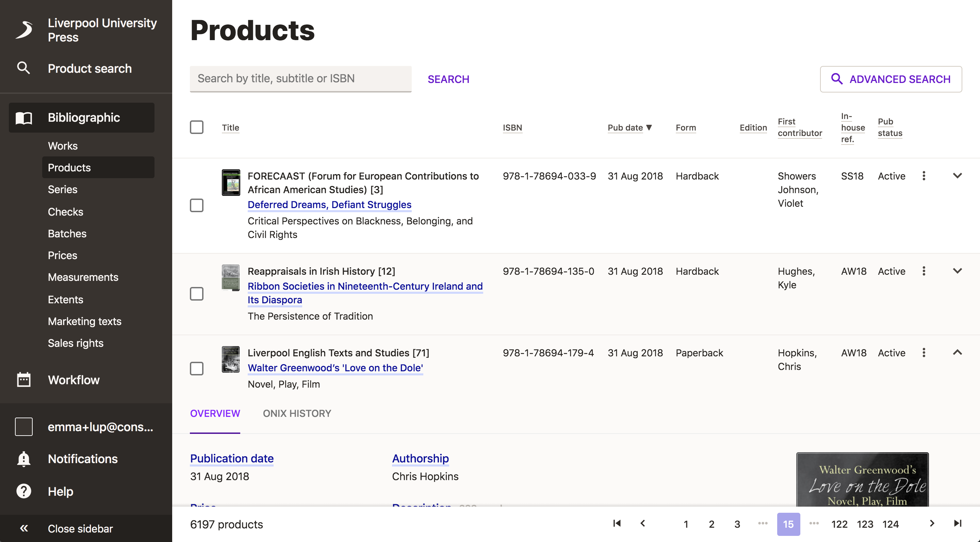
Task: Tick the Walter Greenwood product checkbox
Action: coord(197,368)
